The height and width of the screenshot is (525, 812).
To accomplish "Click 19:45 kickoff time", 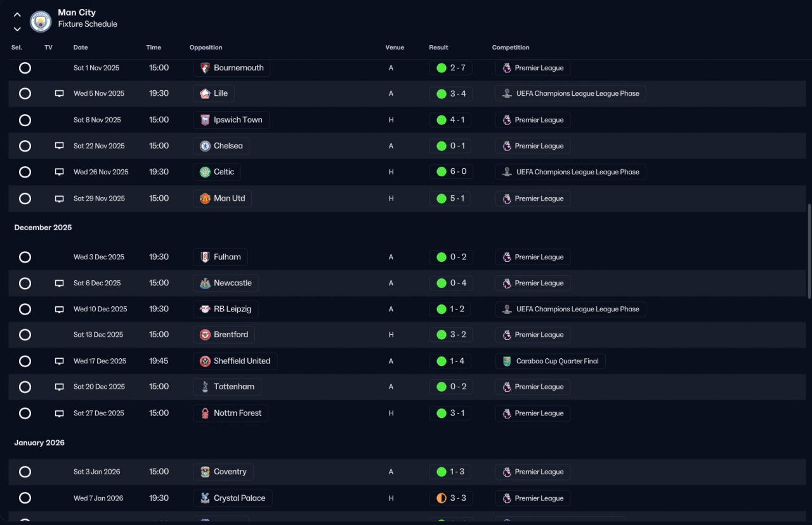I will click(x=159, y=361).
